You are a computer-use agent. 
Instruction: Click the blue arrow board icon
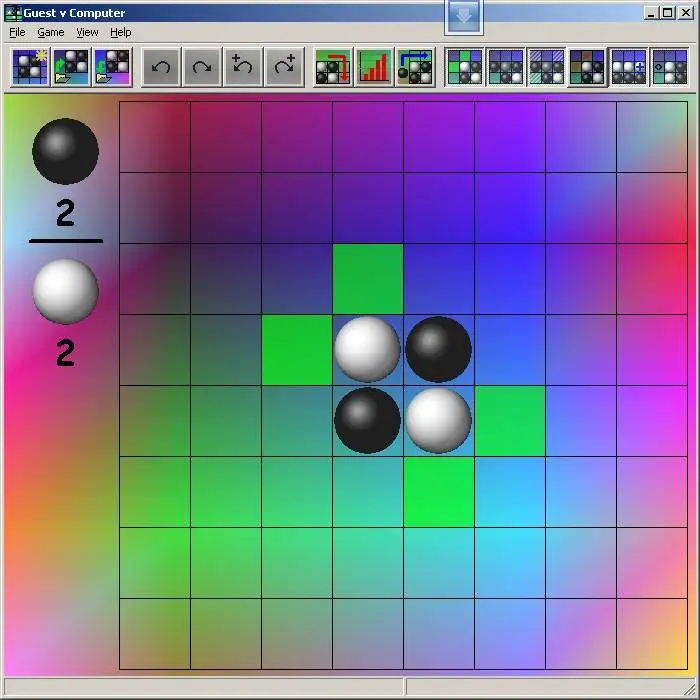click(x=415, y=67)
